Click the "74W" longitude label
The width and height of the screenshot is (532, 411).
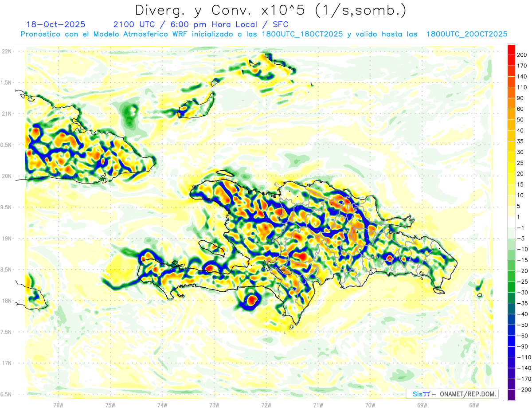click(162, 405)
